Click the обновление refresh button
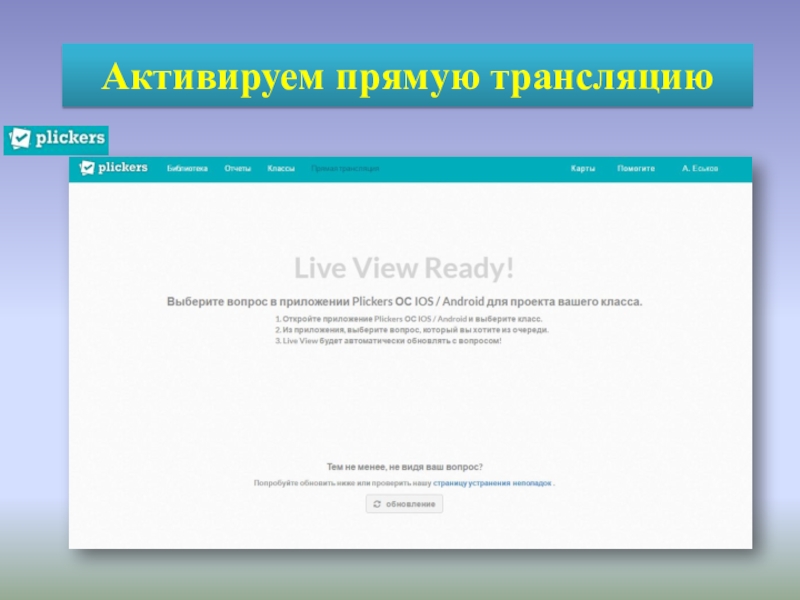 [404, 504]
